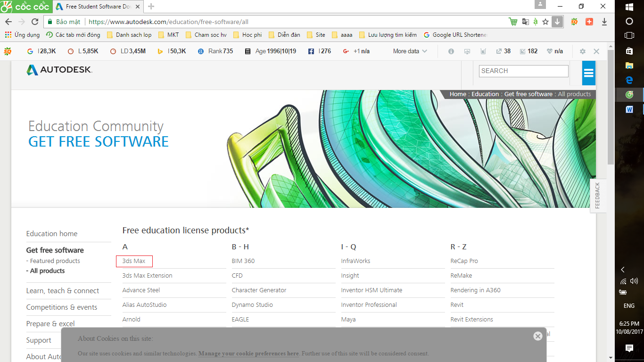Viewport: 644px width, 362px height.
Task: Open SEOquake settings gear icon
Action: coord(583,51)
